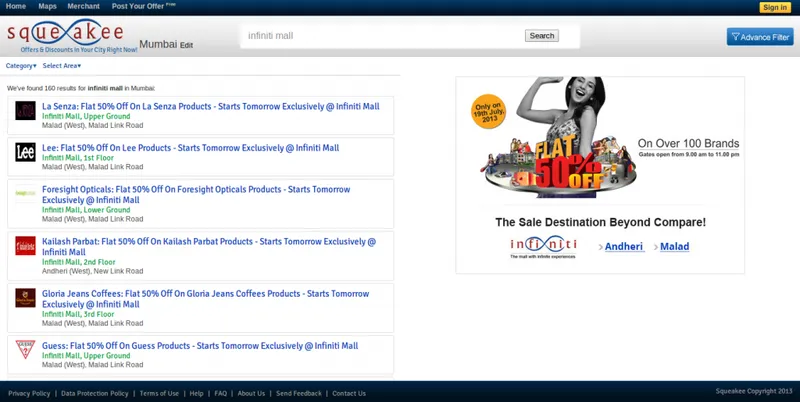
Task: Open the La Senza Flat 50% offer
Action: point(211,107)
